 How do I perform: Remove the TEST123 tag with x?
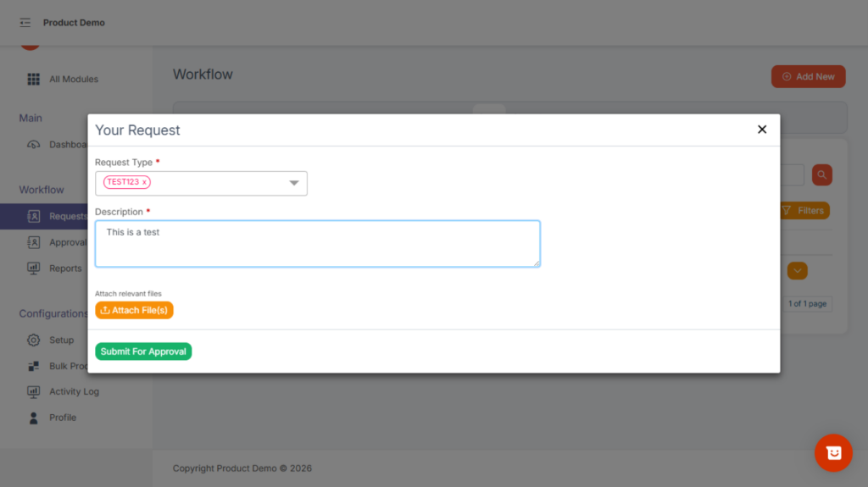(x=144, y=182)
